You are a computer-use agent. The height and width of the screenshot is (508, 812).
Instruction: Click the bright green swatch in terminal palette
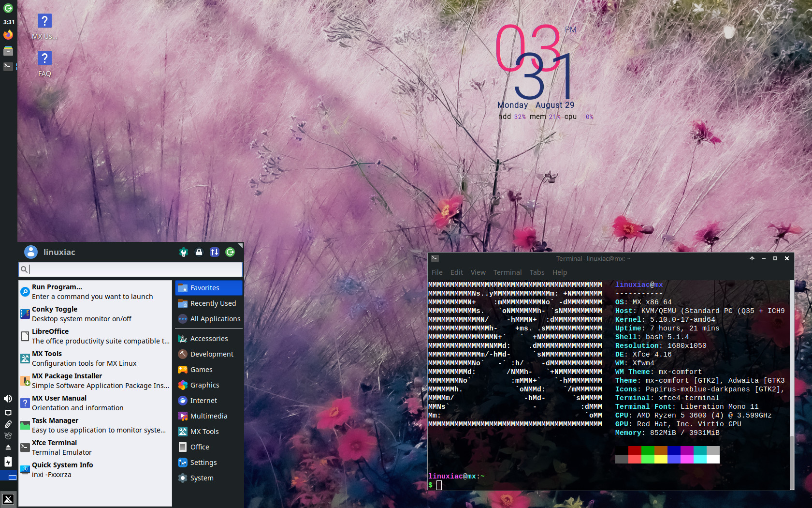(x=648, y=459)
